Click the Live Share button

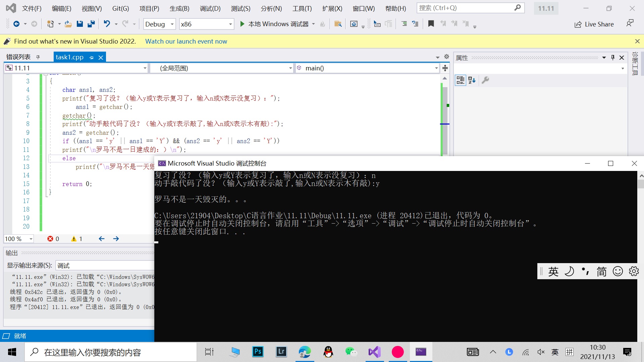tap(594, 24)
